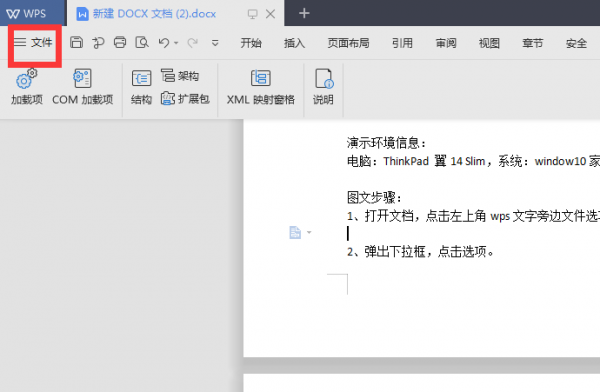The width and height of the screenshot is (600, 392).
Task: Open the 页面布局 ribbon tab
Action: 348,43
